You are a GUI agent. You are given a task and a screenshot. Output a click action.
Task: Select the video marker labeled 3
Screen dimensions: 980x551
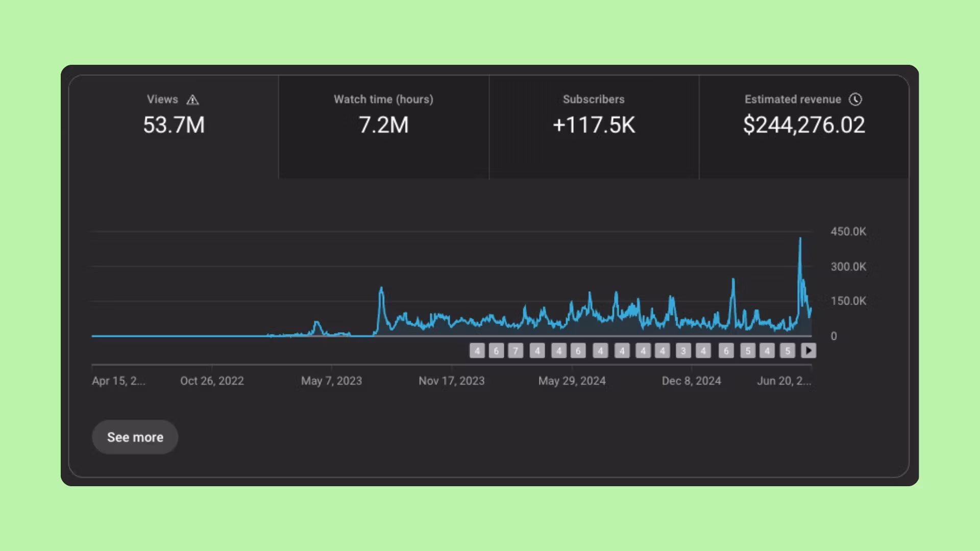coord(683,351)
